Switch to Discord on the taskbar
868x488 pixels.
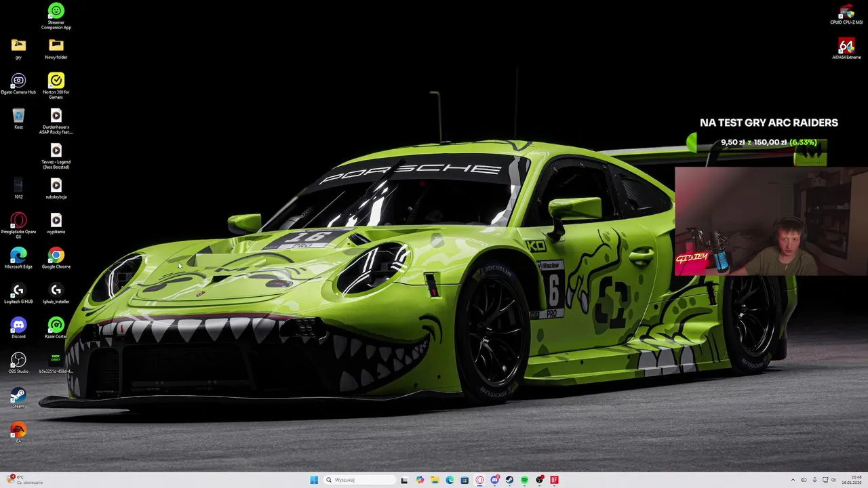[x=494, y=480]
